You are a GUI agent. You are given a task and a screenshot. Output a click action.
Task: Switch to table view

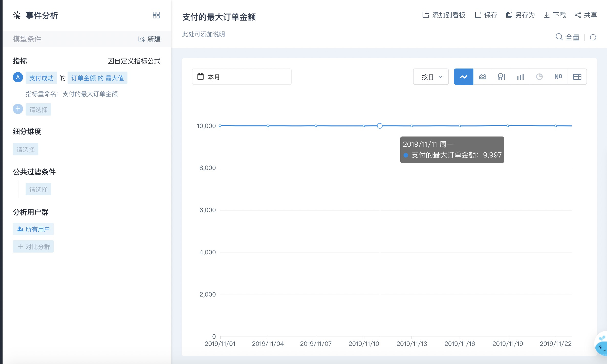point(577,77)
